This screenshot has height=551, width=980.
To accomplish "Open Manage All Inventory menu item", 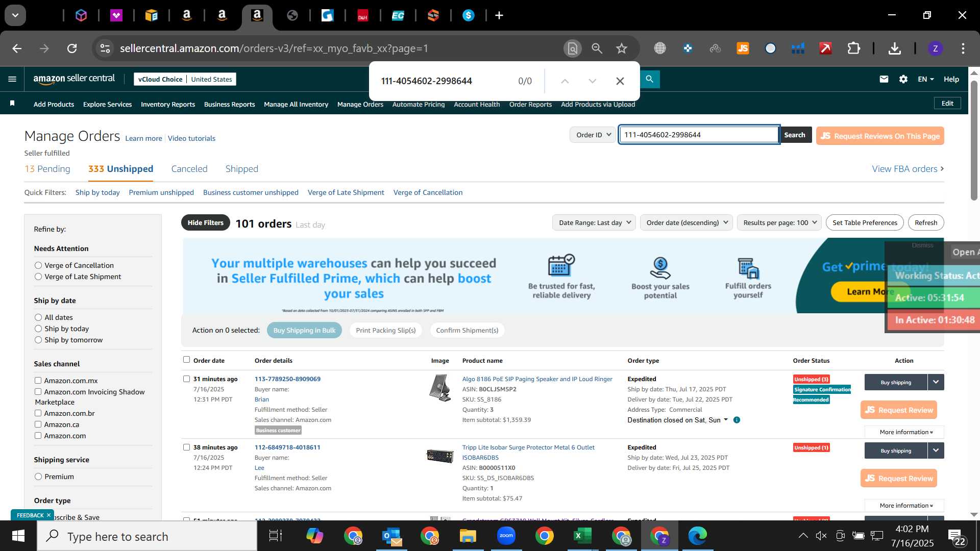I will (x=296, y=104).
